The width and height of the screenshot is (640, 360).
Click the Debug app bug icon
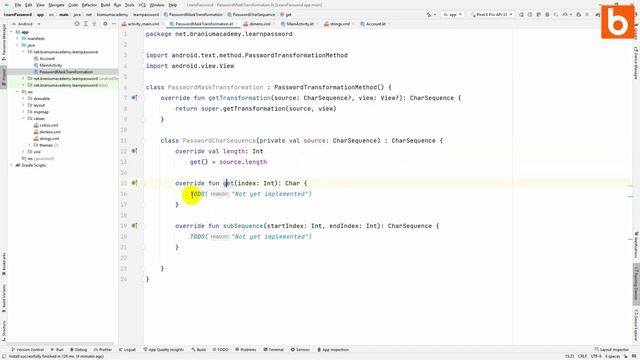tap(547, 14)
